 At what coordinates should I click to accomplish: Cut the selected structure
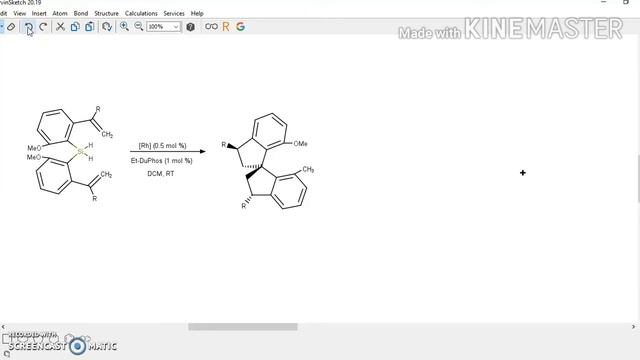click(60, 27)
